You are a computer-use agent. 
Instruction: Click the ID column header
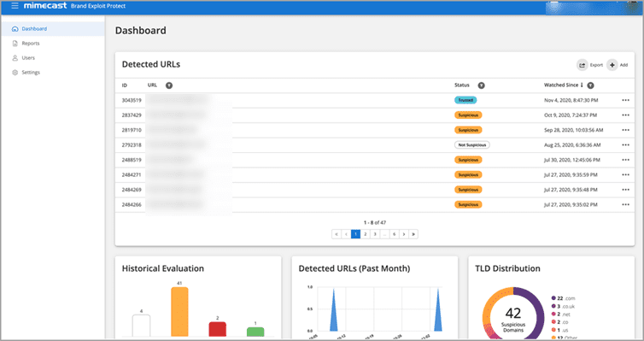click(125, 85)
